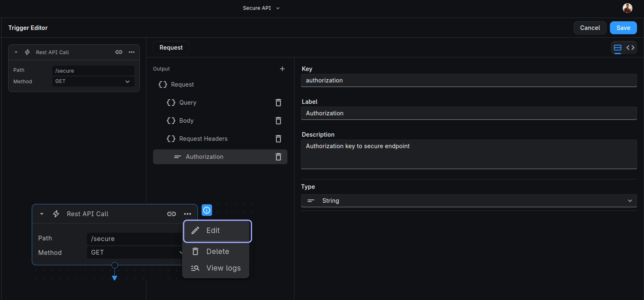The image size is (644, 300).
Task: Click the three-dot menu icon on upper trigger
Action: [x=131, y=52]
